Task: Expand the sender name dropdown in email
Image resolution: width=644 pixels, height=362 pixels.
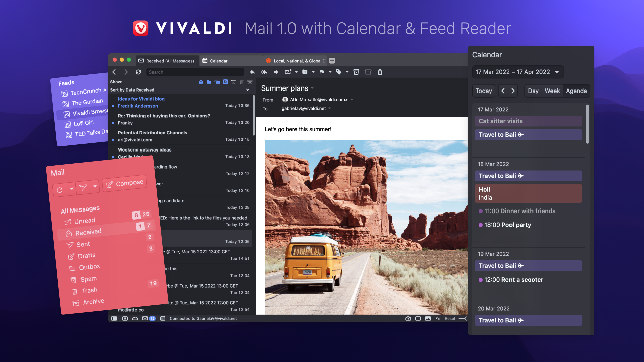Action: pyautogui.click(x=352, y=100)
